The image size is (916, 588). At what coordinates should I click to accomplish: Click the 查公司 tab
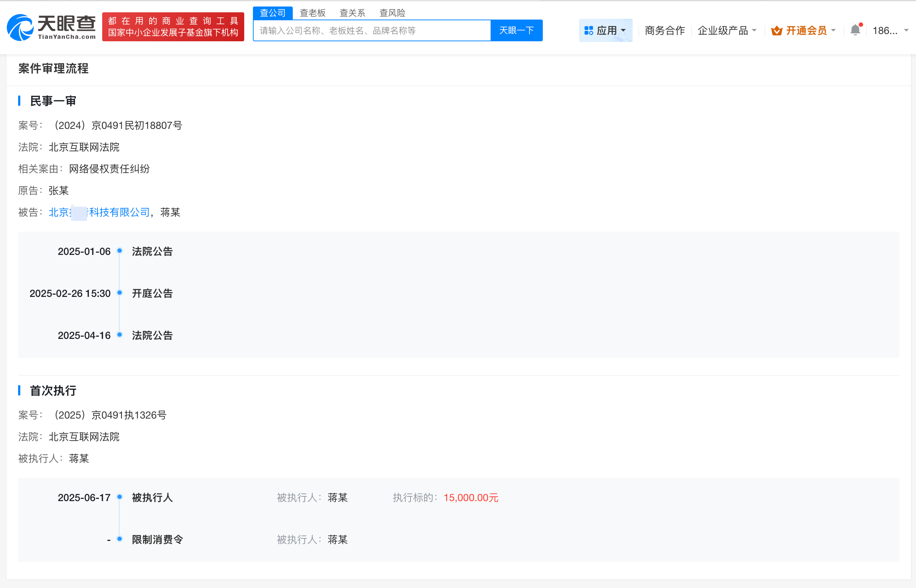click(x=273, y=13)
